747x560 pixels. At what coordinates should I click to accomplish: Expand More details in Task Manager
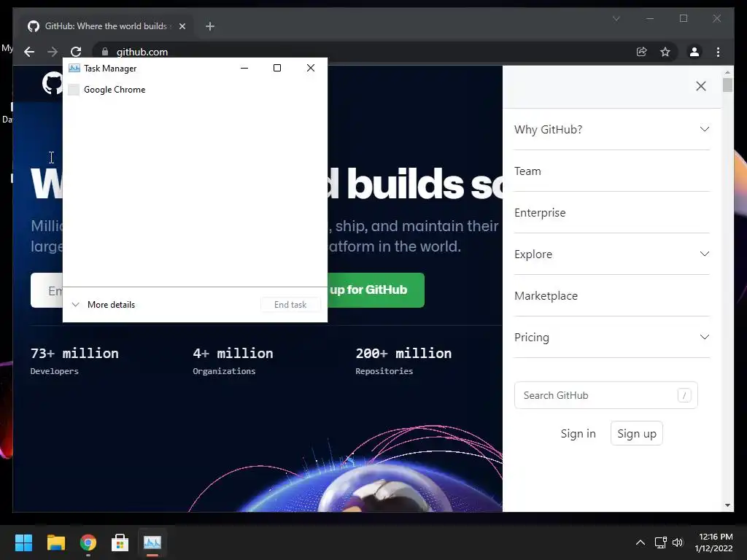tap(104, 305)
